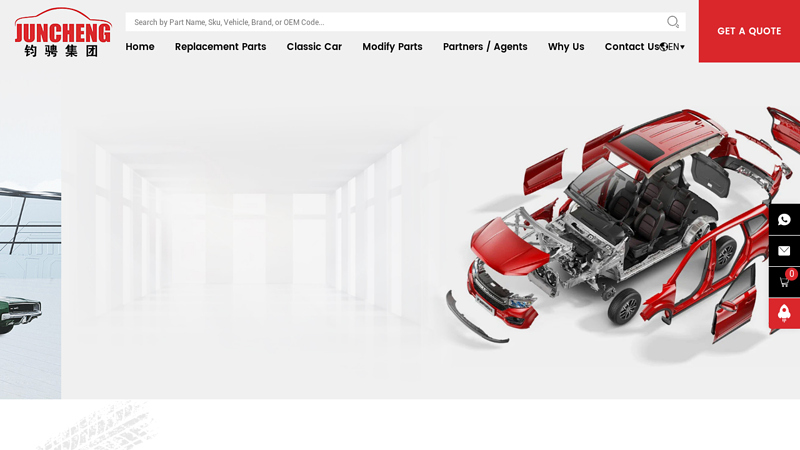The width and height of the screenshot is (800, 450).
Task: Open Why Us menu
Action: (x=566, y=47)
